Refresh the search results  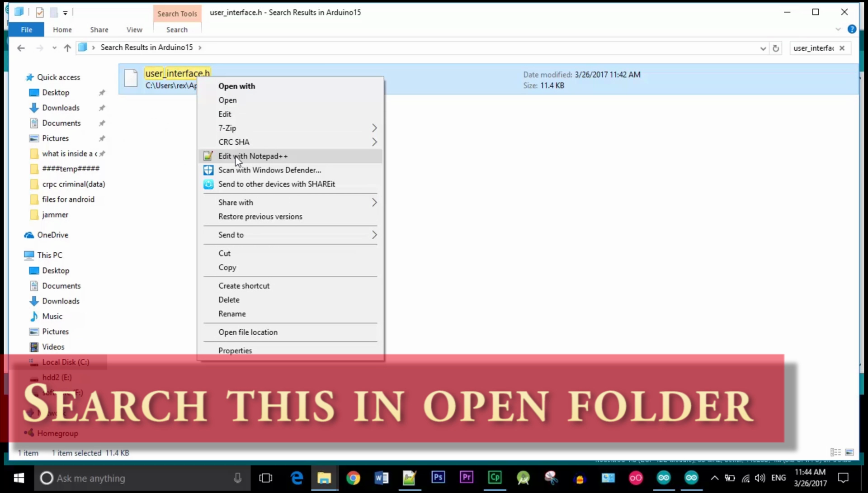pos(776,48)
